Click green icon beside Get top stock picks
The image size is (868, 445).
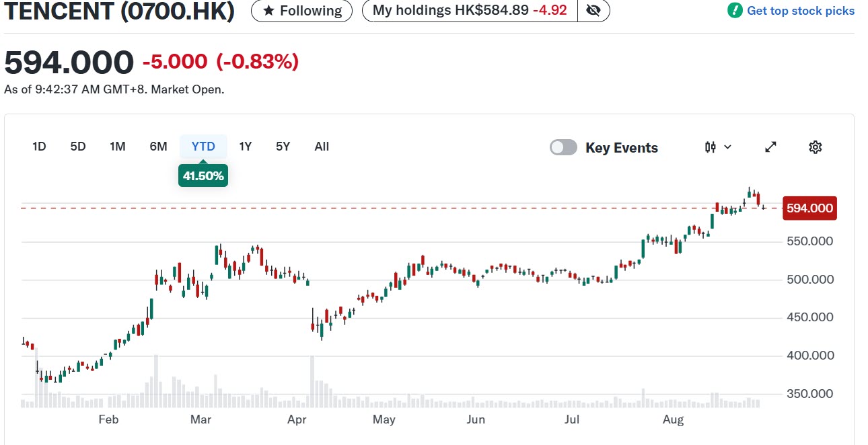(x=735, y=11)
